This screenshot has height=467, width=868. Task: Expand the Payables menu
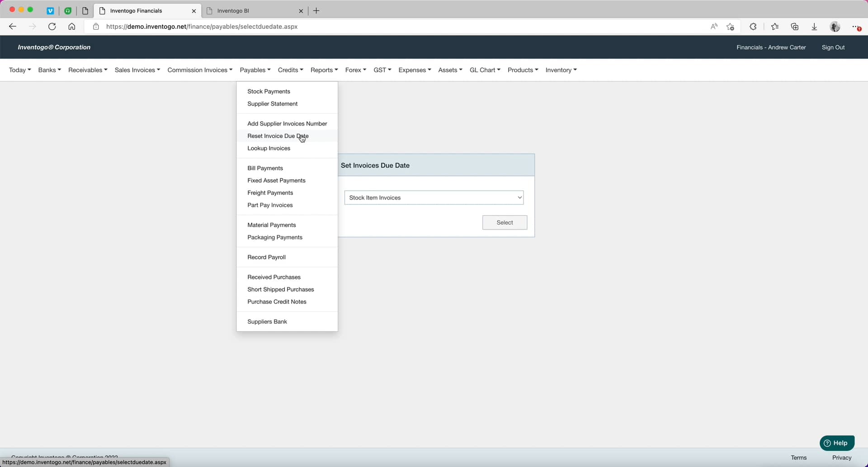(x=255, y=70)
